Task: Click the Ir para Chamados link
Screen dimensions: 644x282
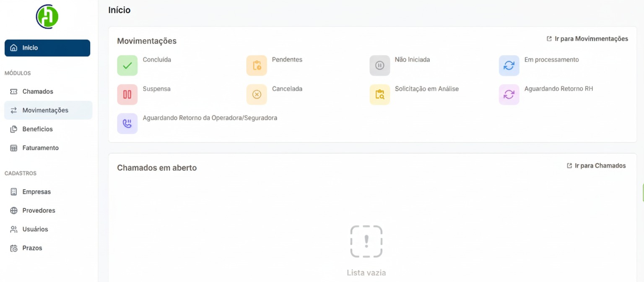Action: (x=597, y=165)
